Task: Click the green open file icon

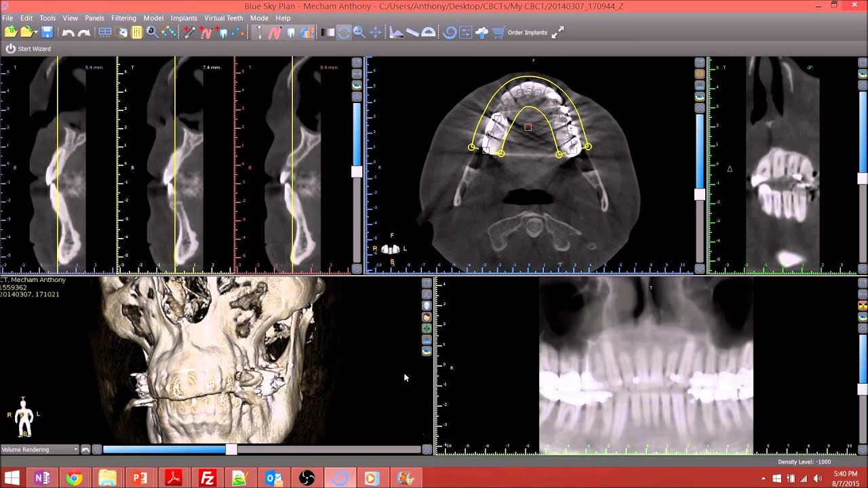Action: (10, 32)
